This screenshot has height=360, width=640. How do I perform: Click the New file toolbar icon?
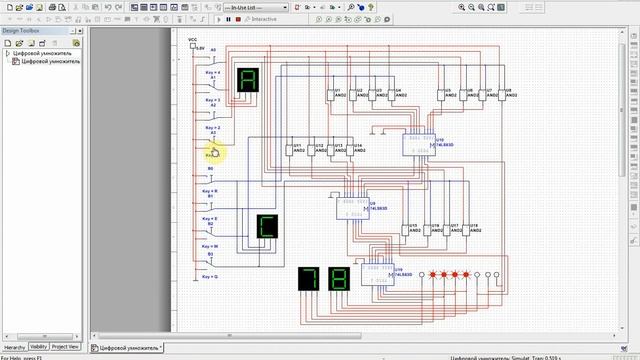(x=10, y=7)
